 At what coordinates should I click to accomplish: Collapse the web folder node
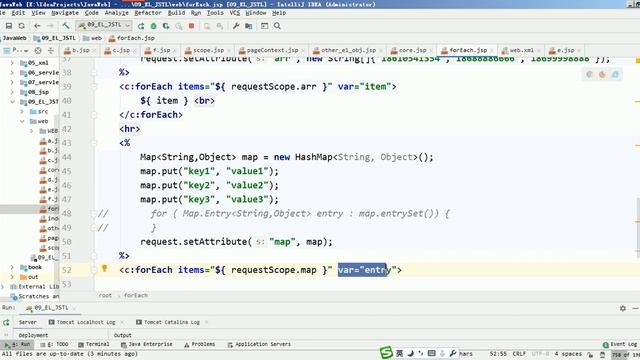tap(22, 121)
